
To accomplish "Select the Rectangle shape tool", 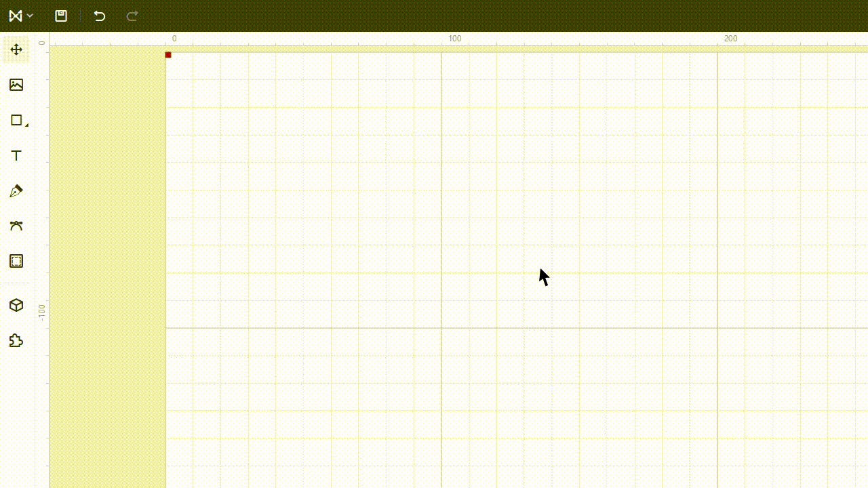I will tap(16, 120).
